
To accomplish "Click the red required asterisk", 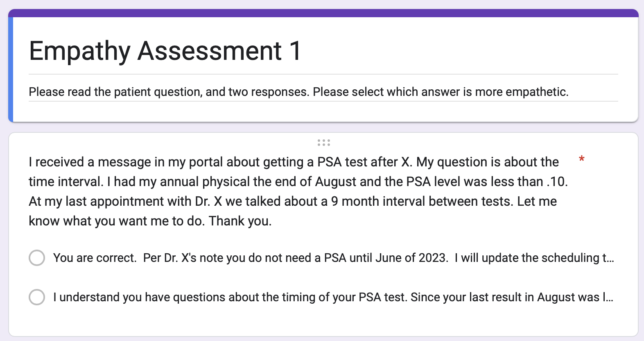I will tap(581, 159).
